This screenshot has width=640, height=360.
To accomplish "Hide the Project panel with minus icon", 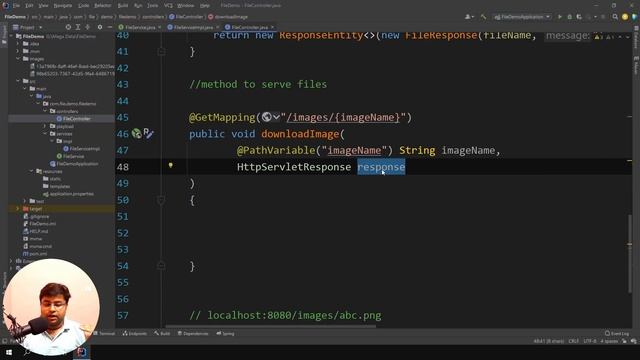I will pyautogui.click(x=110, y=27).
